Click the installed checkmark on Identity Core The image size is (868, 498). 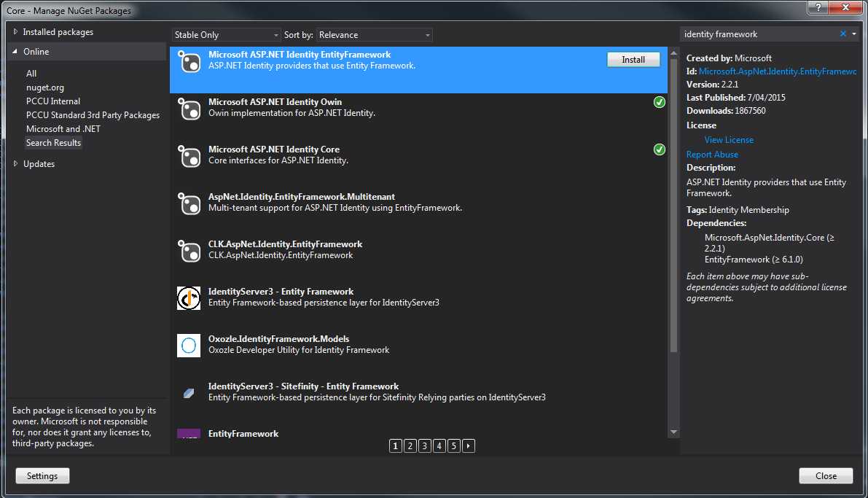(660, 149)
